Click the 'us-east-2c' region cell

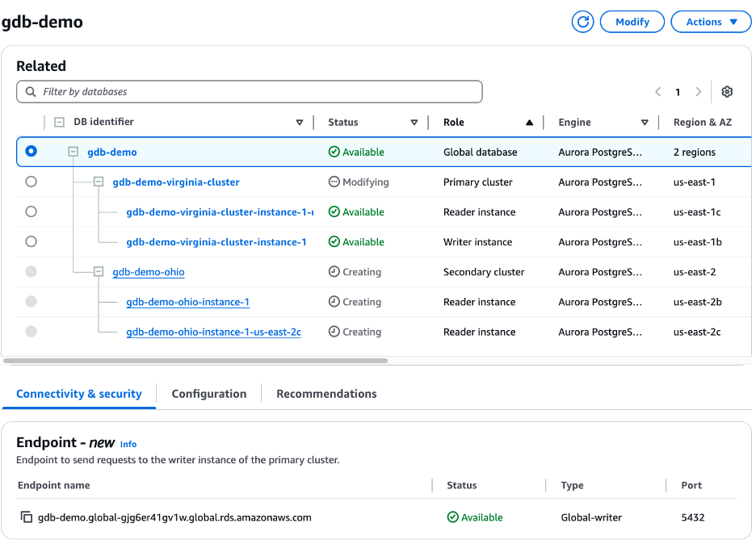click(x=697, y=332)
